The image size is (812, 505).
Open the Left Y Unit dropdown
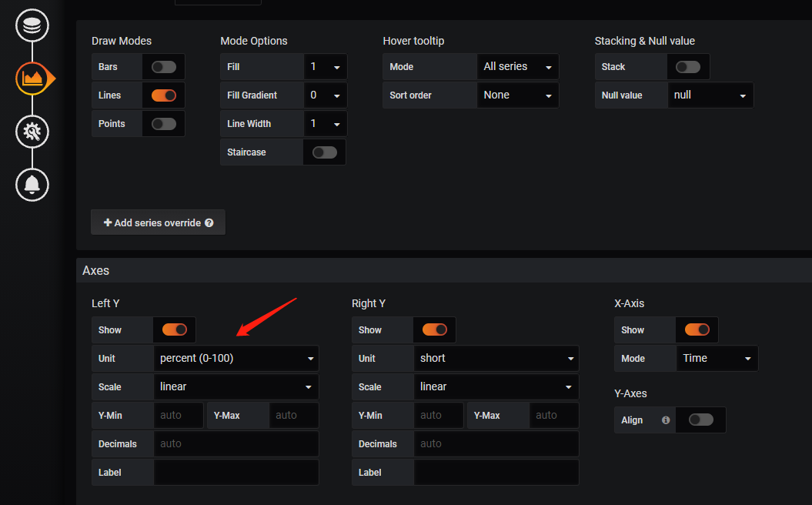coord(236,359)
